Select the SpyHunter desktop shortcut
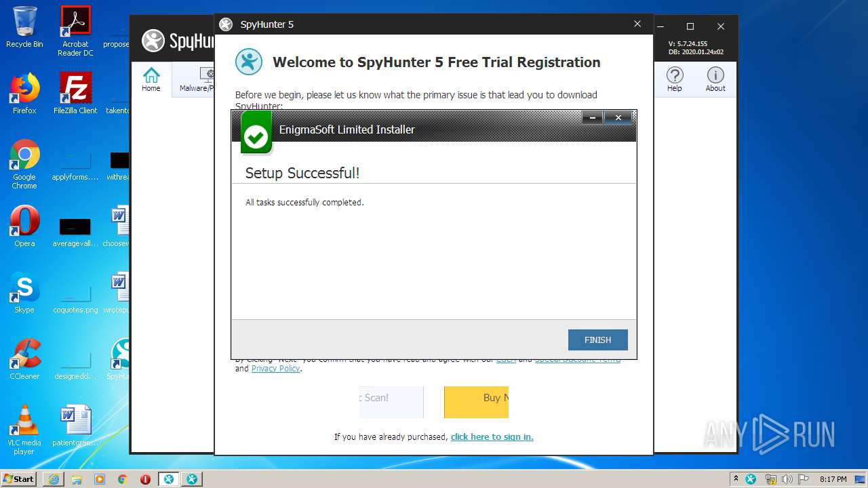 [119, 359]
